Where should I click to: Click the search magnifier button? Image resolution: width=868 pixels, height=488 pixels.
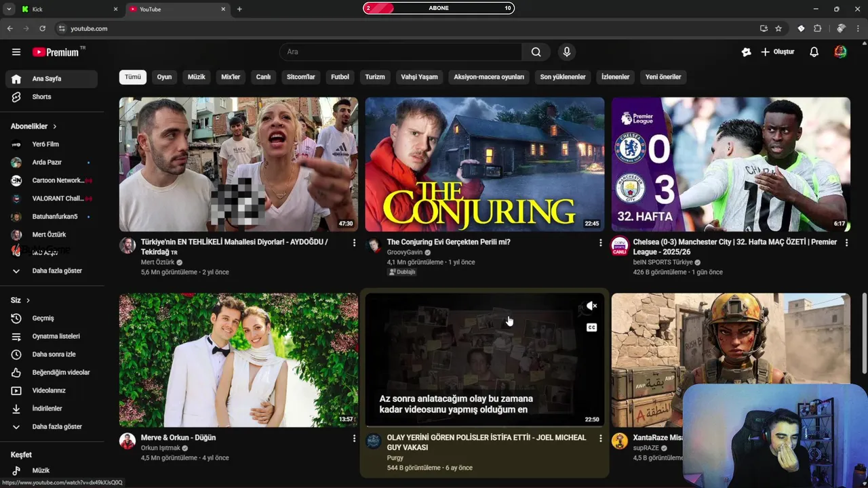[x=536, y=52]
